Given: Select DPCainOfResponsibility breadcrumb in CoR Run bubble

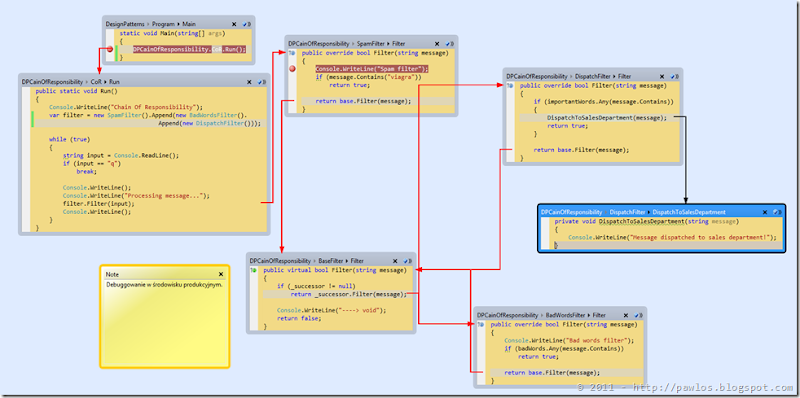Looking at the screenshot, I should click(x=52, y=82).
